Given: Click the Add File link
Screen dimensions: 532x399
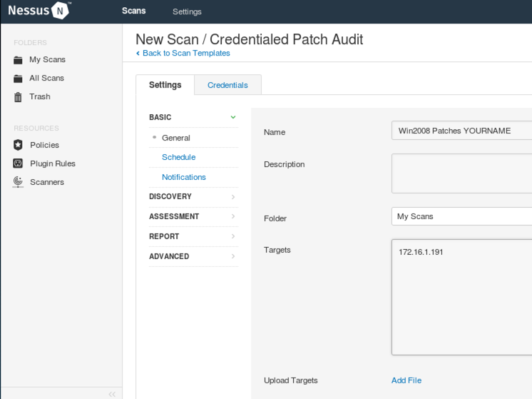Looking at the screenshot, I should coord(406,380).
